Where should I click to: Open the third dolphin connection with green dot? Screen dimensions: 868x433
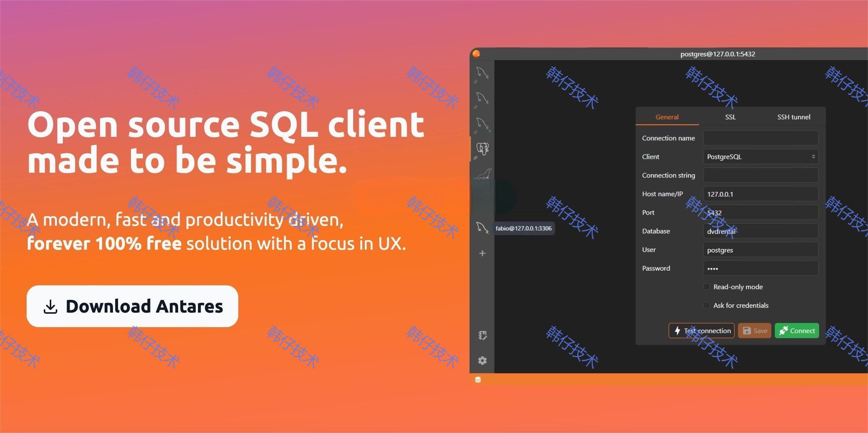(482, 123)
